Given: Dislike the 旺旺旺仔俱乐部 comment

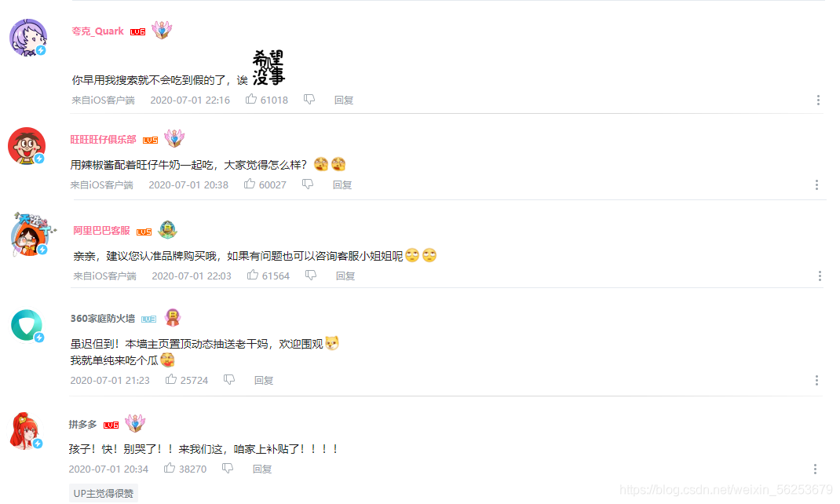Looking at the screenshot, I should (308, 184).
